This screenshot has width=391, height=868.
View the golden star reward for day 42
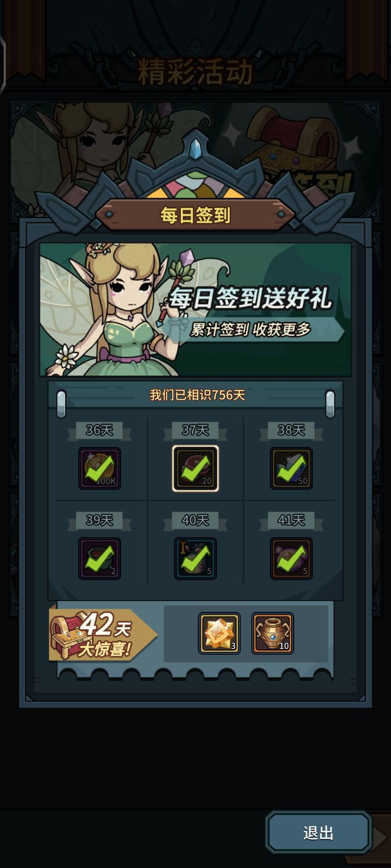click(219, 633)
